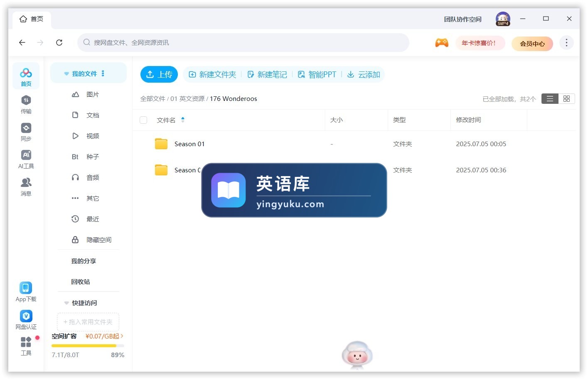Select 音频 in the file categories

coord(92,178)
